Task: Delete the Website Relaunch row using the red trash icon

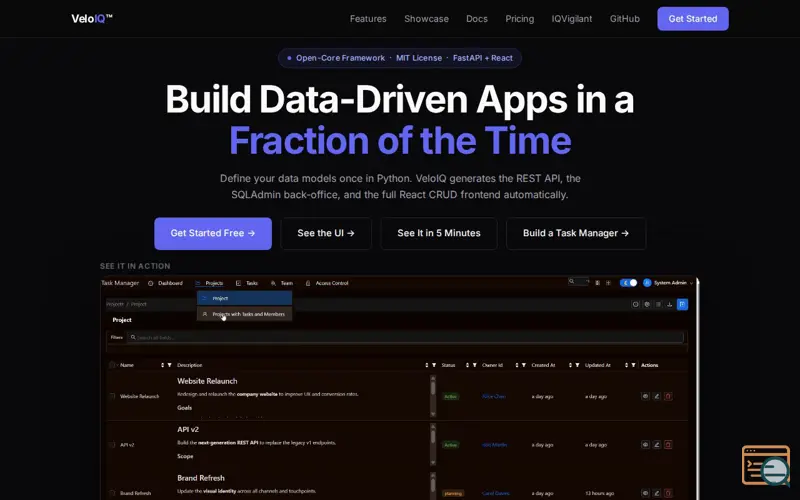Action: coord(668,396)
